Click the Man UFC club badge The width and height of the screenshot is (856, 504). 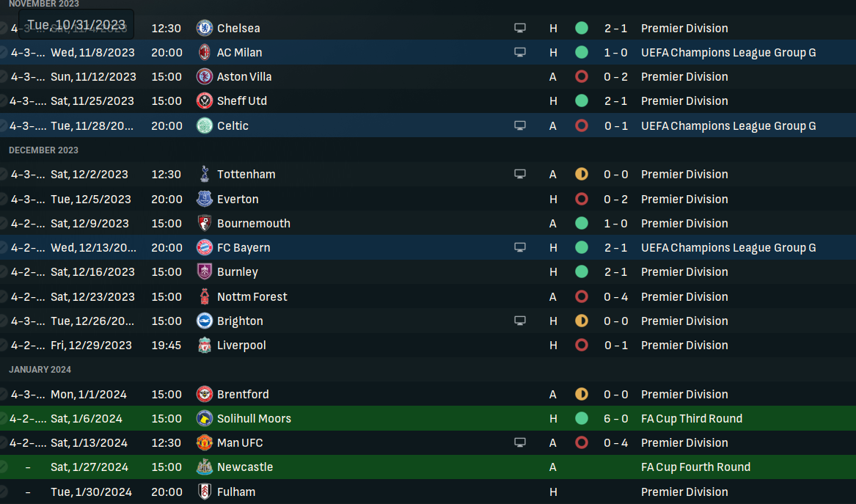(x=204, y=442)
